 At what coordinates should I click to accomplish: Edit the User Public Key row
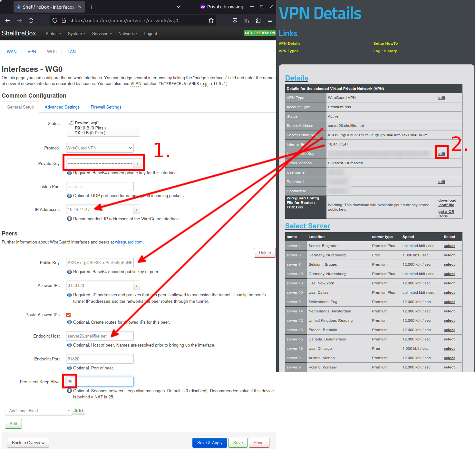pos(442,154)
